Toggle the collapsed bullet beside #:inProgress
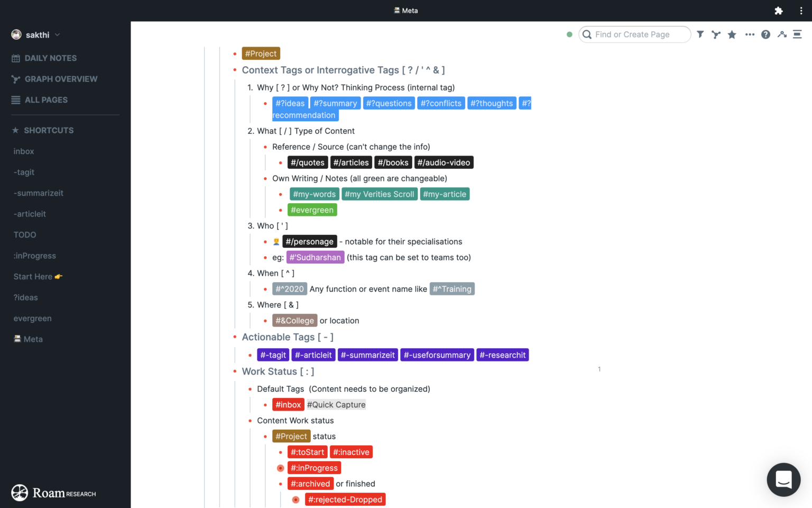 tap(280, 468)
